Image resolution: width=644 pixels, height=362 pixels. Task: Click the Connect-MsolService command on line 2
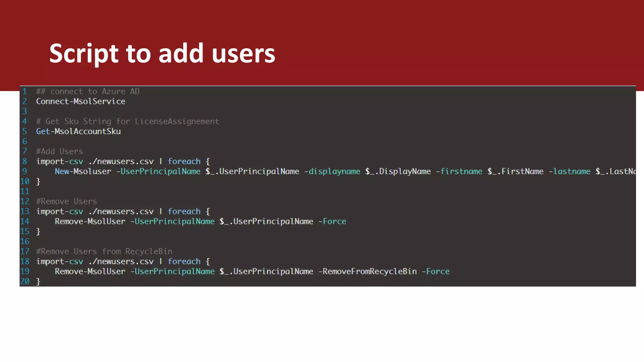click(81, 101)
